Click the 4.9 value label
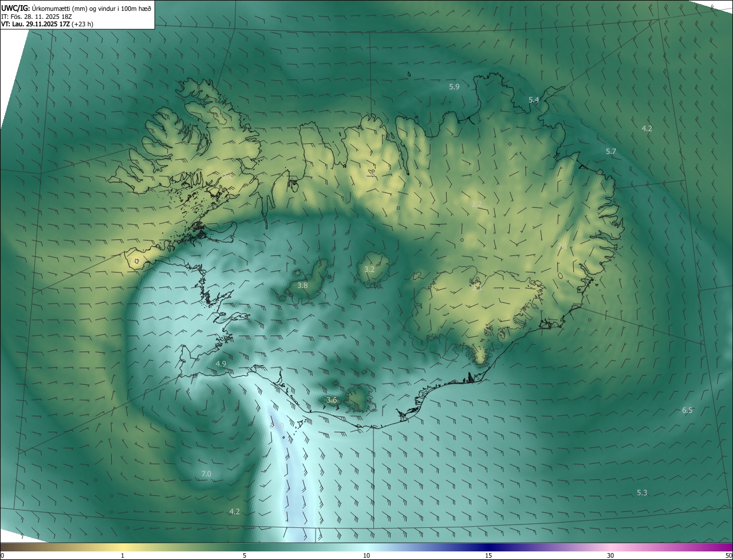The width and height of the screenshot is (733, 560). tap(221, 364)
